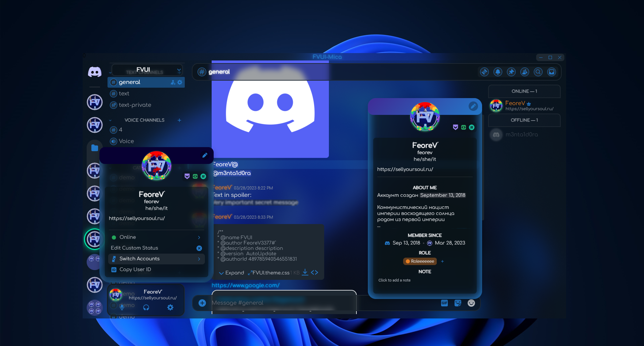Open the emoji picker
Viewport: 644px width, 346px height.
pyautogui.click(x=471, y=303)
